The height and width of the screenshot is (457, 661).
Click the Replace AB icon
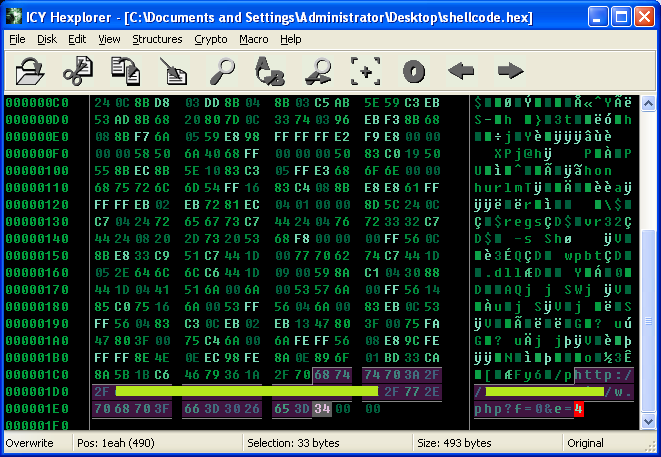(x=269, y=71)
